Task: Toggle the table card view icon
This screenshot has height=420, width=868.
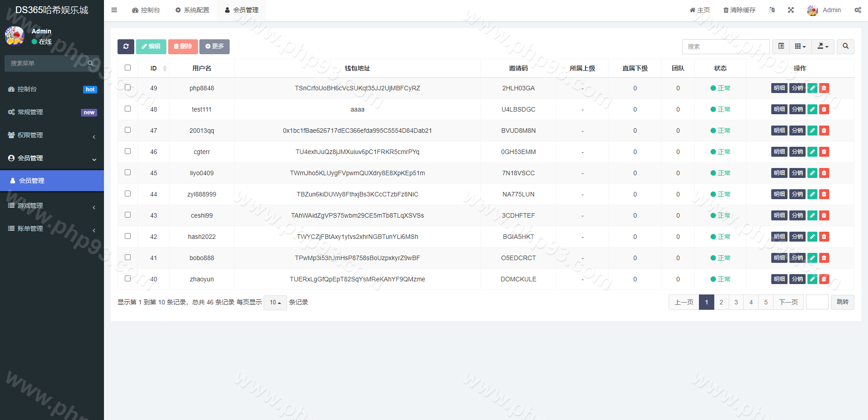Action: tap(781, 47)
